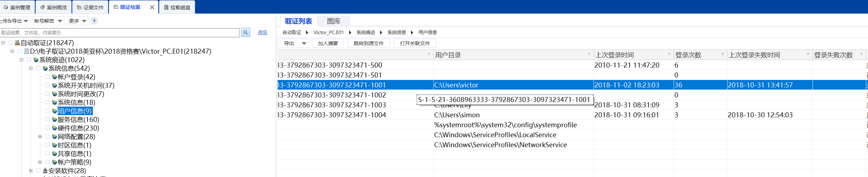Click filter icon on 上次登录时间 column
The width and height of the screenshot is (868, 177).
(x=669, y=55)
